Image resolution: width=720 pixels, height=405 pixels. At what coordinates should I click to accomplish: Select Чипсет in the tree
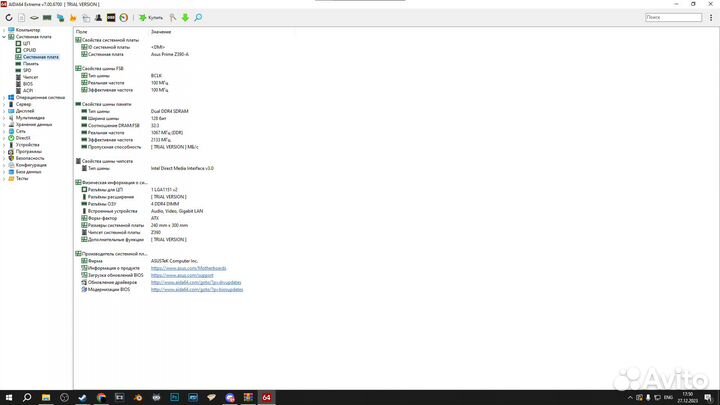click(30, 77)
